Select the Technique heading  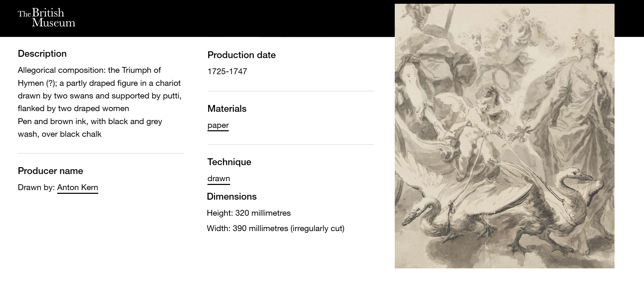229,162
